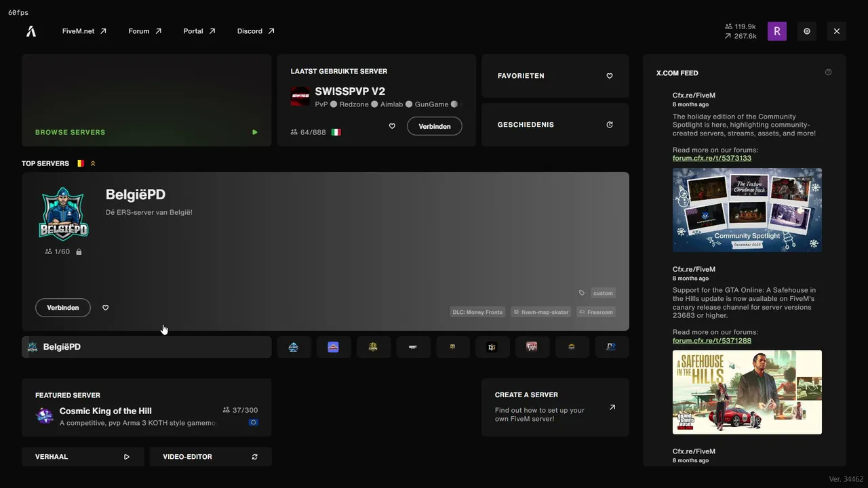The image size is (868, 488).
Task: Open the FiveM.net external link
Action: pos(84,31)
